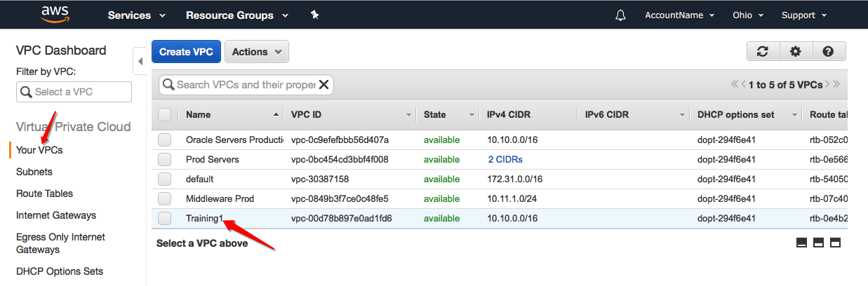
Task: Click the Create VPC button
Action: [x=186, y=52]
